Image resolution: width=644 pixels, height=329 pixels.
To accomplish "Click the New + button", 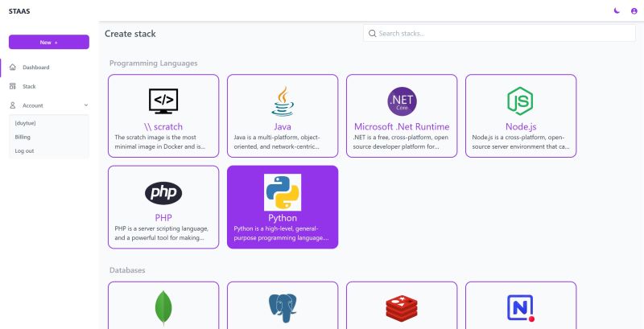I will pyautogui.click(x=49, y=42).
